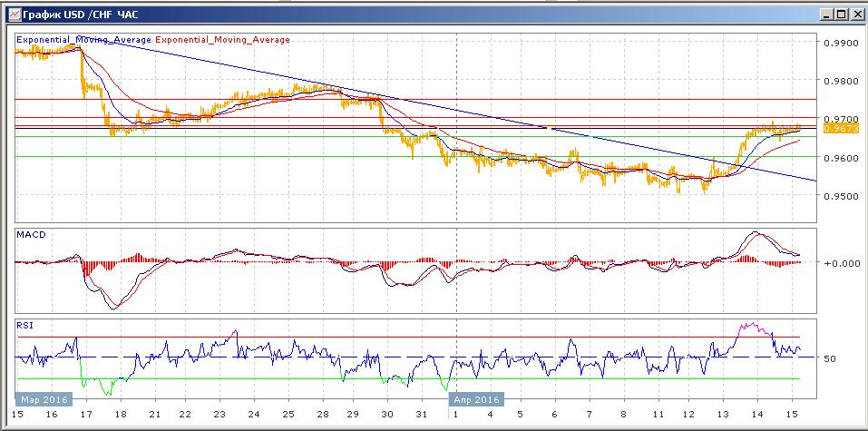Click the current price tag 0.9673
Screen dimensions: 868x431
click(x=839, y=129)
